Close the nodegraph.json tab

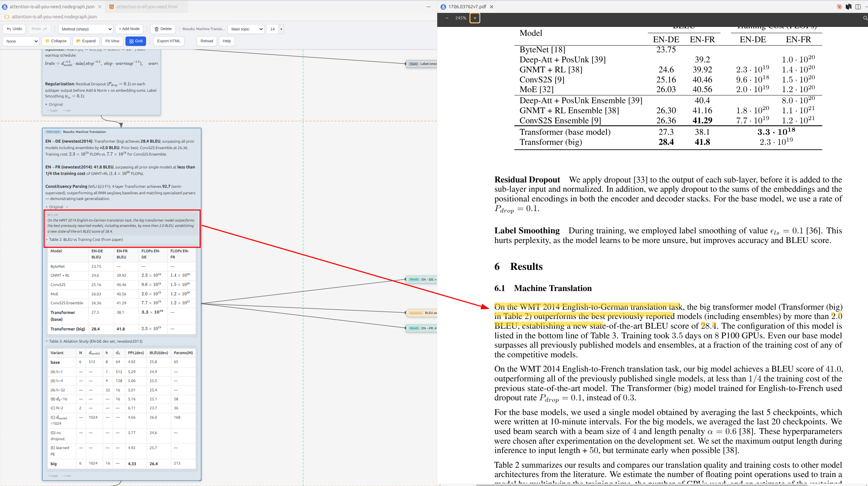[100, 7]
